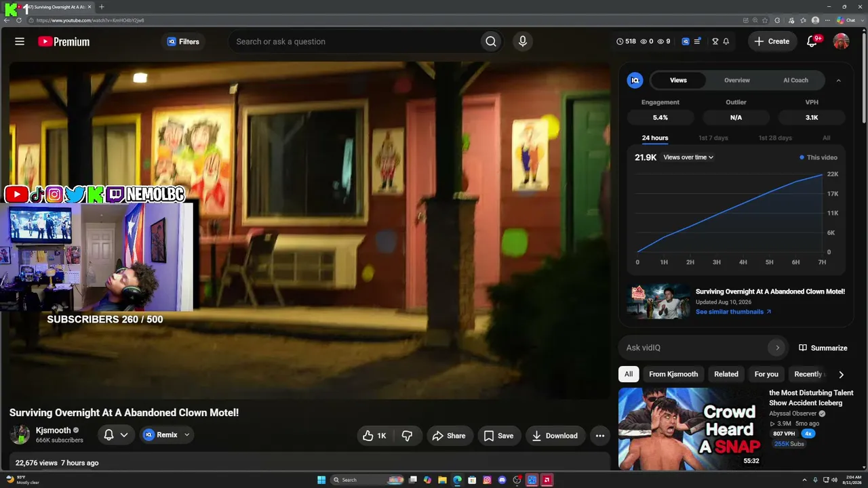Expand the Remix dropdown arrow
The image size is (868, 488).
186,435
